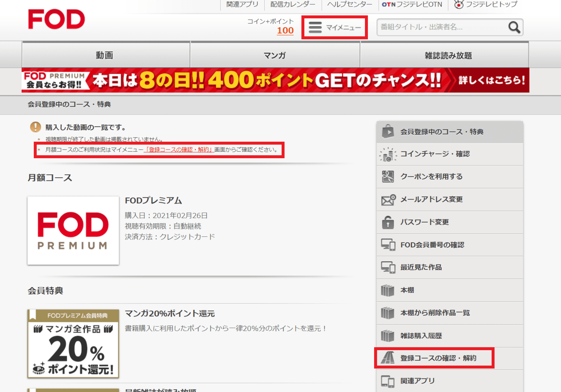Screen dimensions: 561x392
Task: Click the マンガ全作品20%ポイント還元 thumbnail
Action: click(73, 344)
